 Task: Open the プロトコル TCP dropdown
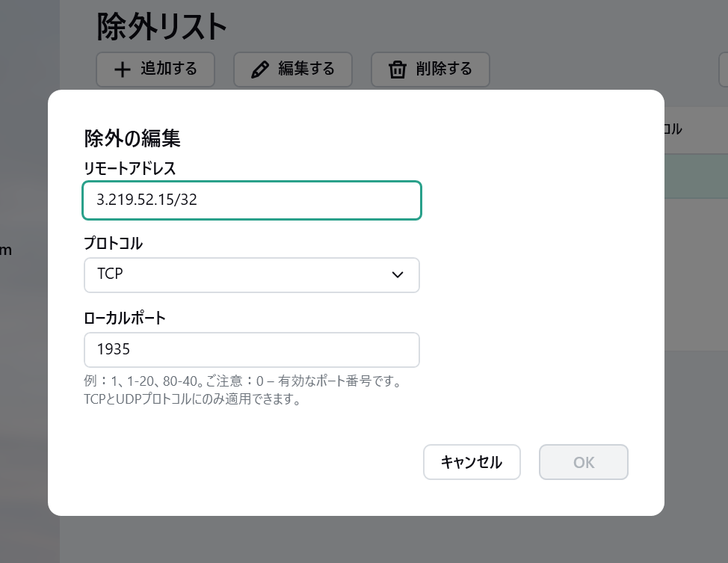(252, 275)
